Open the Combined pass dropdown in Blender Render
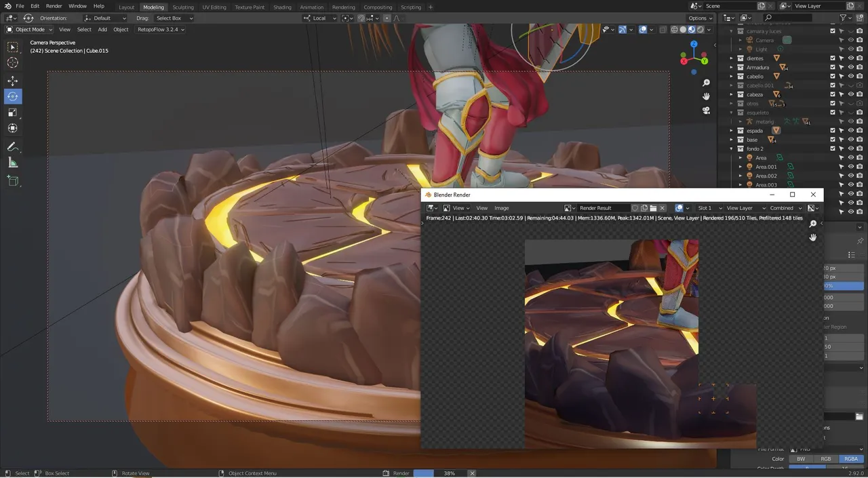The height and width of the screenshot is (478, 868). [x=785, y=208]
